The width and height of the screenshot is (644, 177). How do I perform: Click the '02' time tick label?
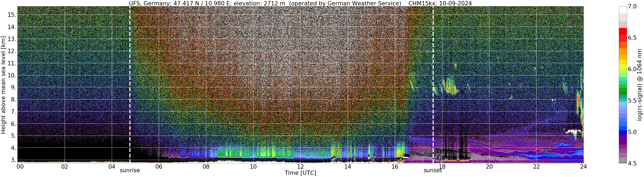65,167
